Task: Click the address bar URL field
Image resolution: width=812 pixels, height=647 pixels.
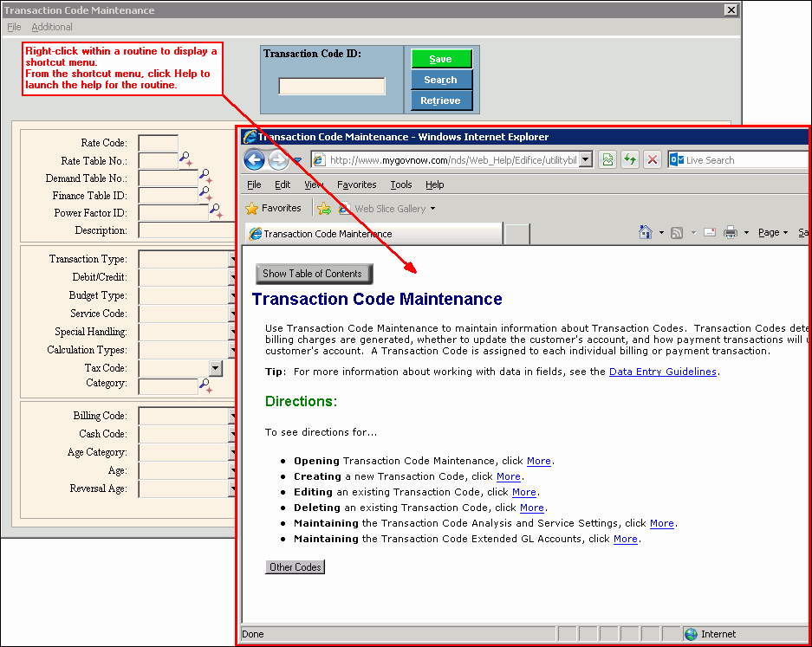Action: (x=452, y=160)
